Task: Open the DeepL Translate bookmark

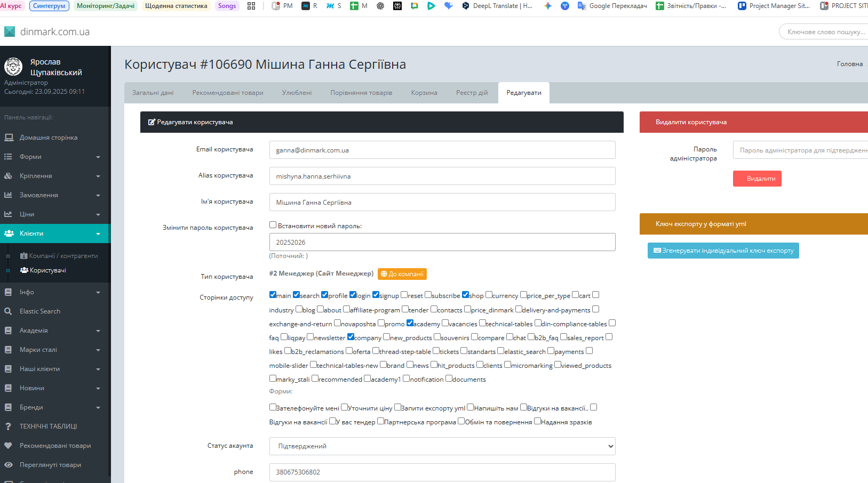Action: pyautogui.click(x=497, y=6)
